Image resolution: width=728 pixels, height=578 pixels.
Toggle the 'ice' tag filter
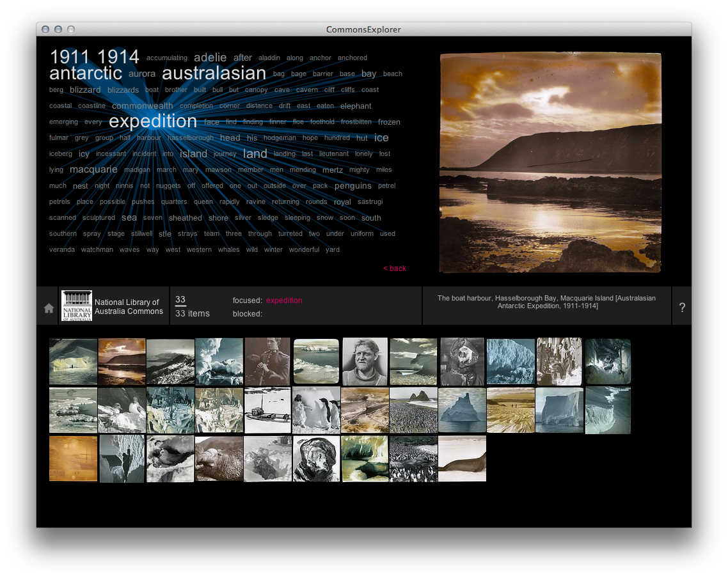point(381,137)
